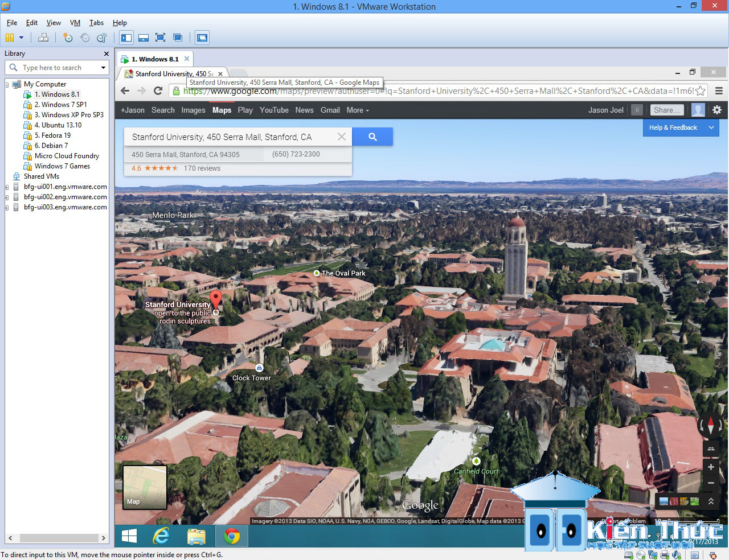Select 3. Windows XP Pro SP3 VM
Image resolution: width=729 pixels, height=560 pixels.
point(69,115)
